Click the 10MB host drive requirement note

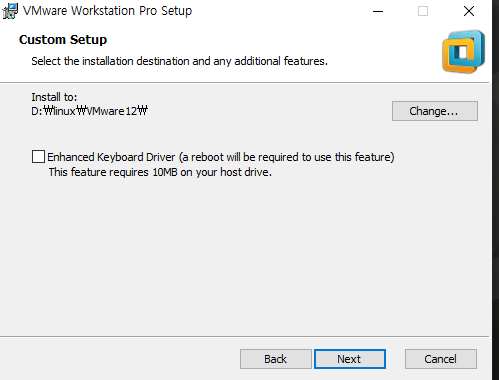pos(160,172)
